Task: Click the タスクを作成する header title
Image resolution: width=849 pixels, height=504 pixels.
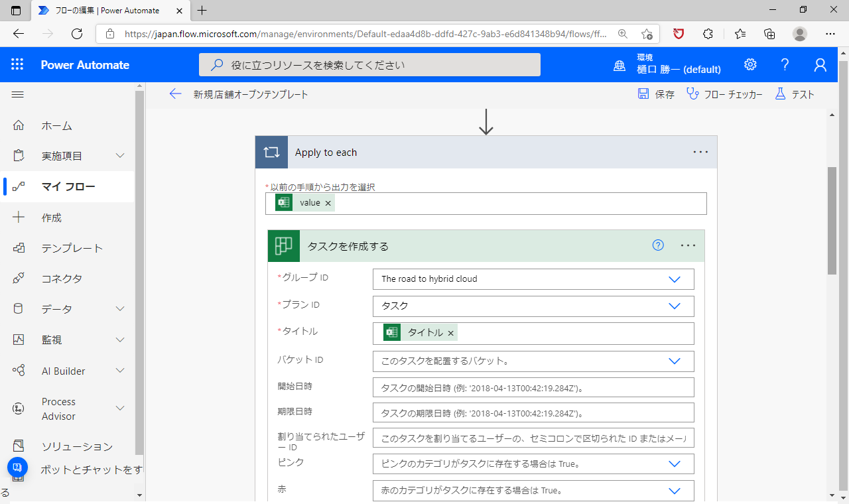Action: coord(348,246)
